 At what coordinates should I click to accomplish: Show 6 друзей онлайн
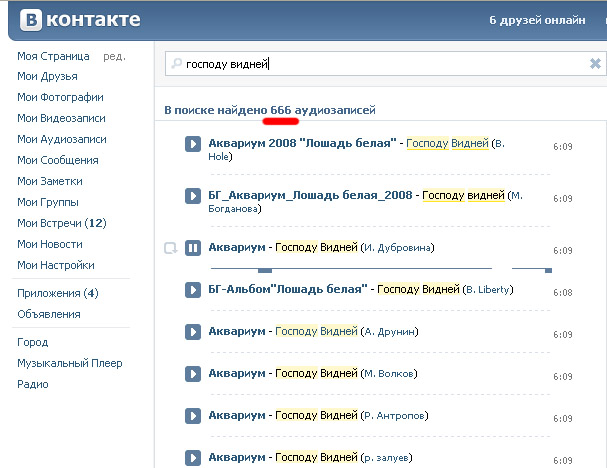(x=537, y=20)
